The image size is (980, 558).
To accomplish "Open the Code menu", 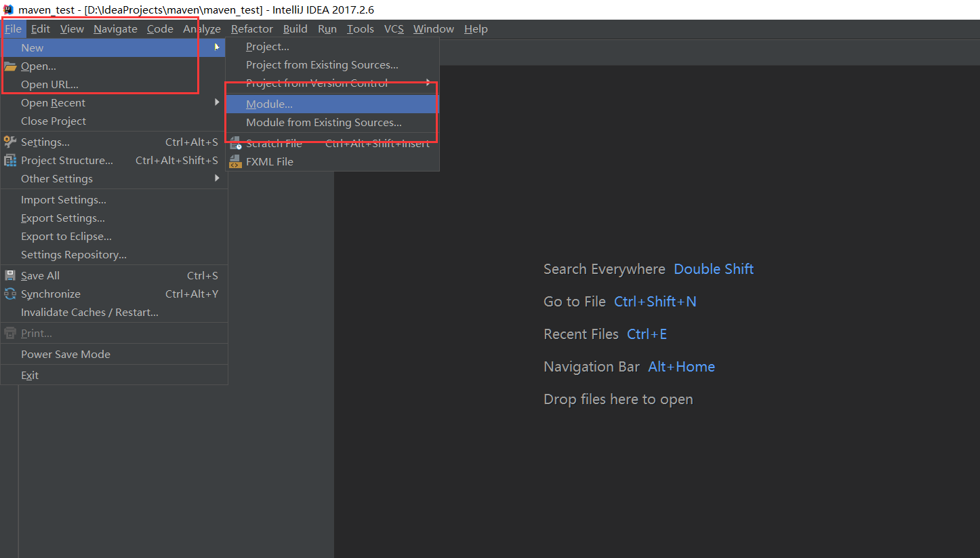I will point(160,28).
